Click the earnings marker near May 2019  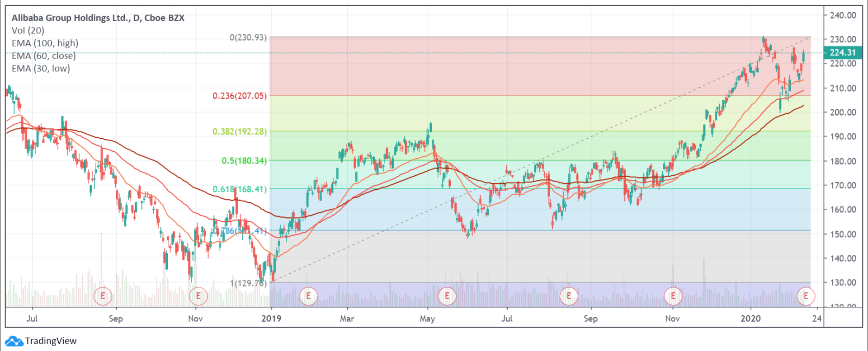(447, 296)
